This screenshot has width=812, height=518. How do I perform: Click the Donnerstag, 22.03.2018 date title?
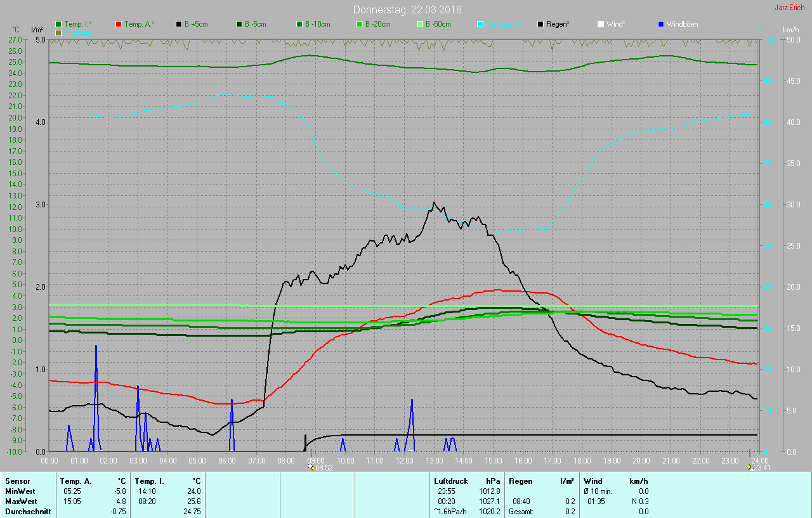pyautogui.click(x=407, y=10)
